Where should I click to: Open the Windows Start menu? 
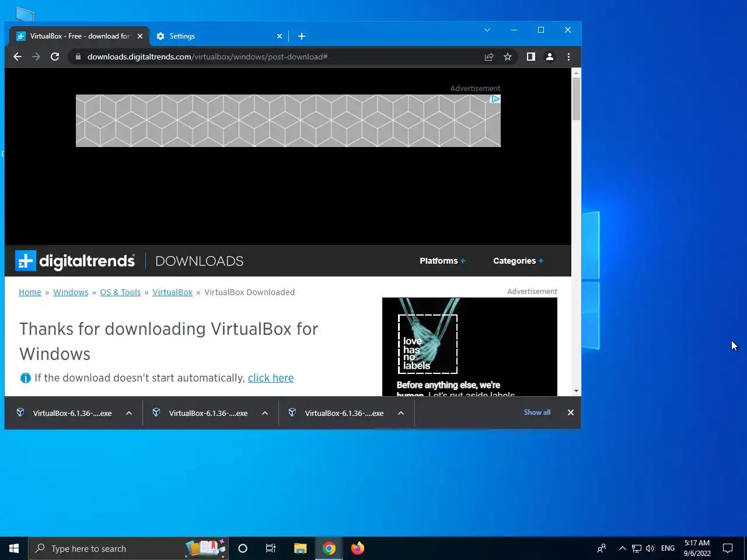point(14,548)
